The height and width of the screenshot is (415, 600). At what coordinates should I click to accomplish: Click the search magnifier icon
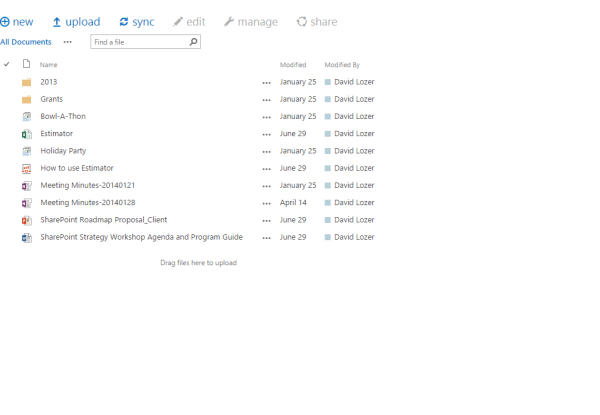point(194,42)
